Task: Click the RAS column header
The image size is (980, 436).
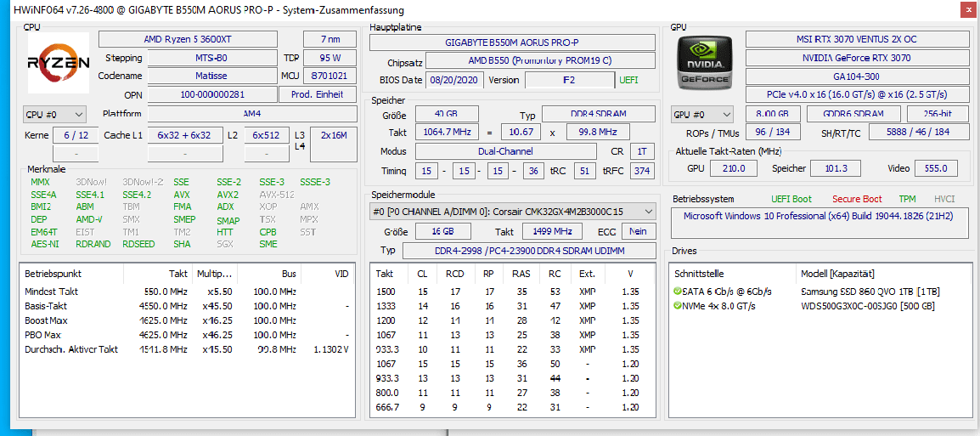Action: (x=520, y=274)
